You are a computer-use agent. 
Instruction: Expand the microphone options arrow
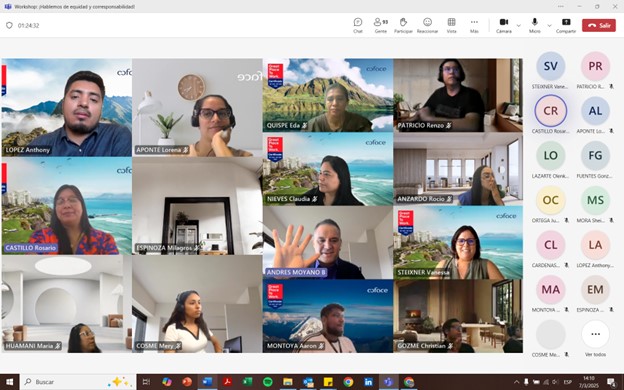point(550,25)
